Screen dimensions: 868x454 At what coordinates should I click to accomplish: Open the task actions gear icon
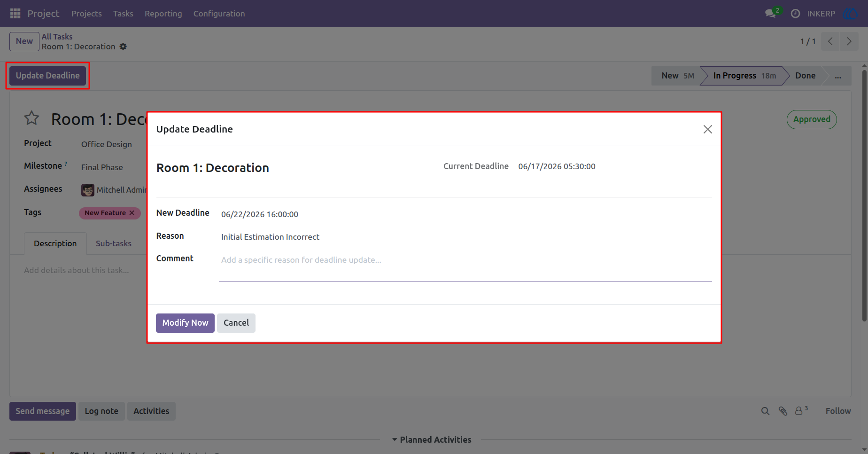pyautogui.click(x=123, y=47)
